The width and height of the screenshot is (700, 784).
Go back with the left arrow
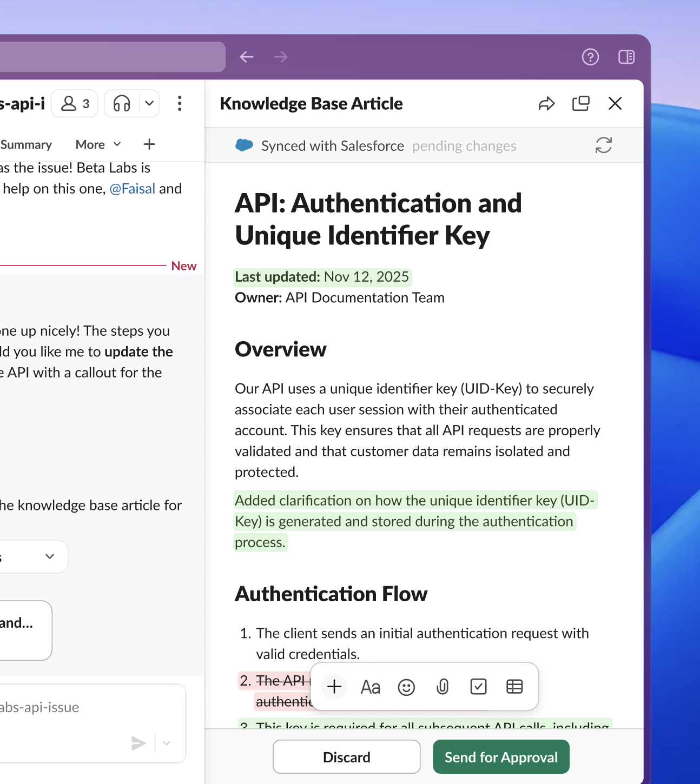pos(247,57)
